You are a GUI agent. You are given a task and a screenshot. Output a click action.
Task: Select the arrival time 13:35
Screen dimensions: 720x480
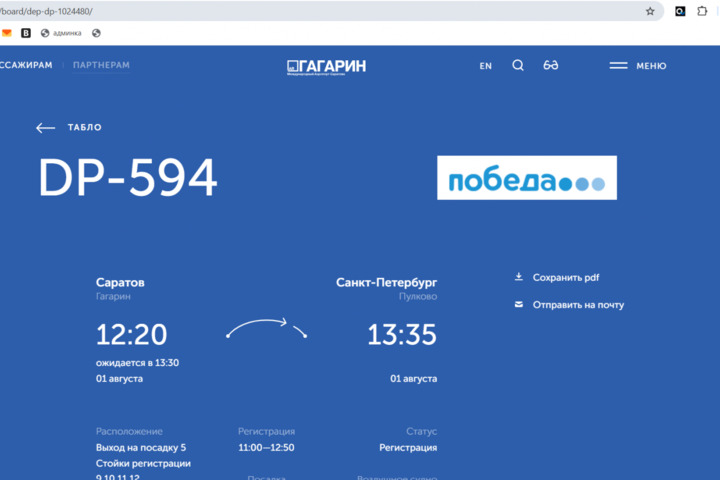(x=402, y=334)
